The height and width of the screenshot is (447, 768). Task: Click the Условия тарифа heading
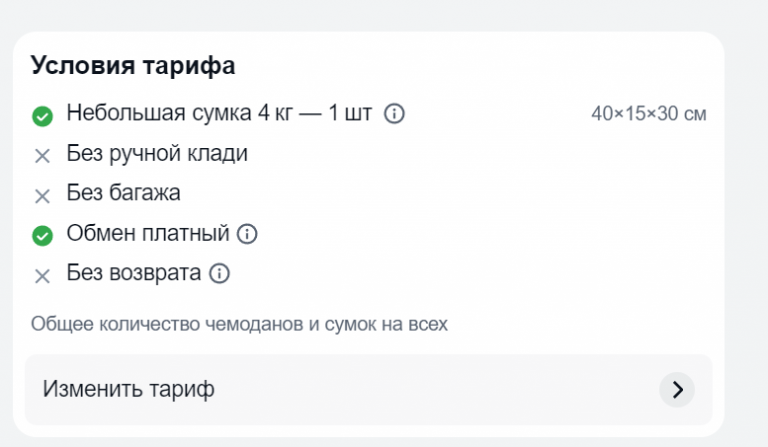tap(133, 67)
